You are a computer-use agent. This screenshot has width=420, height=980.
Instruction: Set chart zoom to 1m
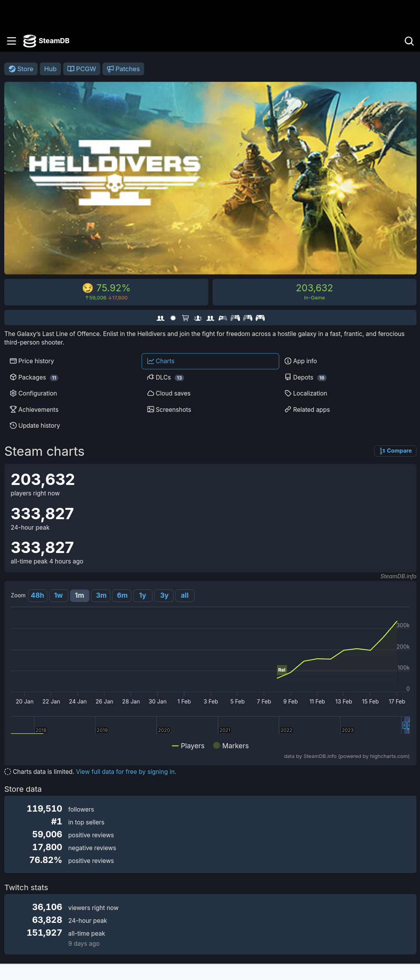coord(80,595)
